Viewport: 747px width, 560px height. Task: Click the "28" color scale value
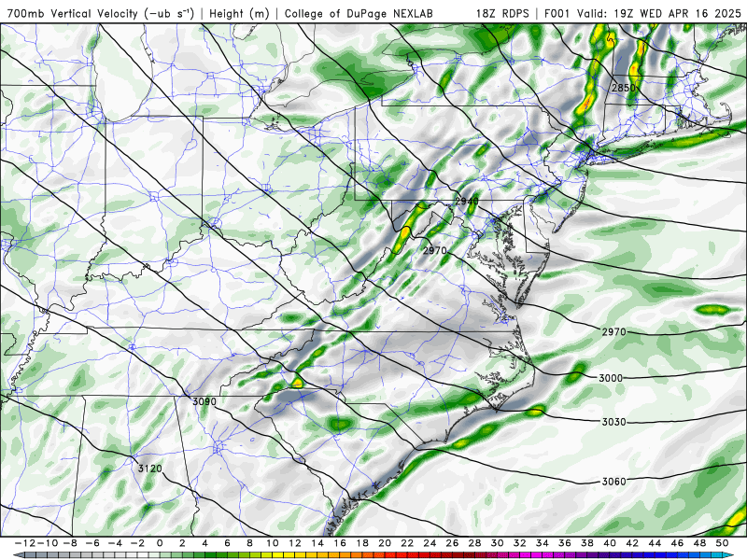click(x=474, y=543)
